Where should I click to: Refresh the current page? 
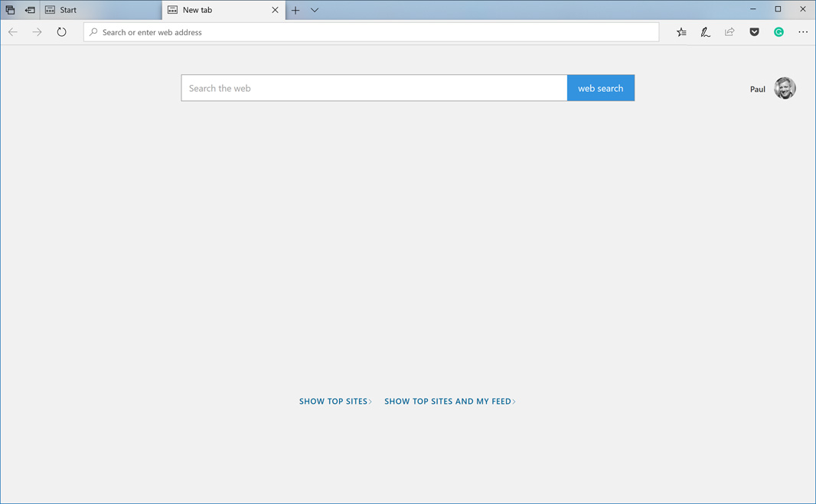point(61,32)
